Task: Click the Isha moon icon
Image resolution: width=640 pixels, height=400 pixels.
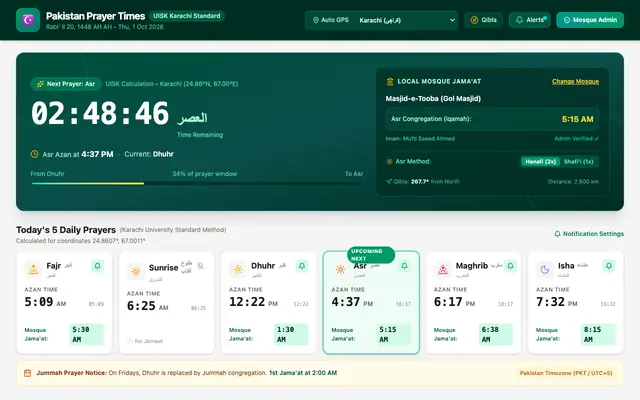Action: click(x=545, y=269)
